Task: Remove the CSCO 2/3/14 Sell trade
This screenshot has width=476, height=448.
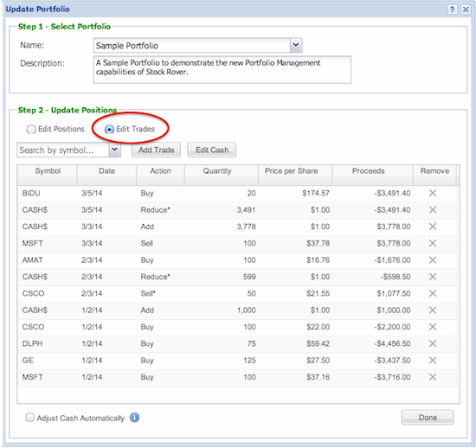Action: [x=433, y=293]
